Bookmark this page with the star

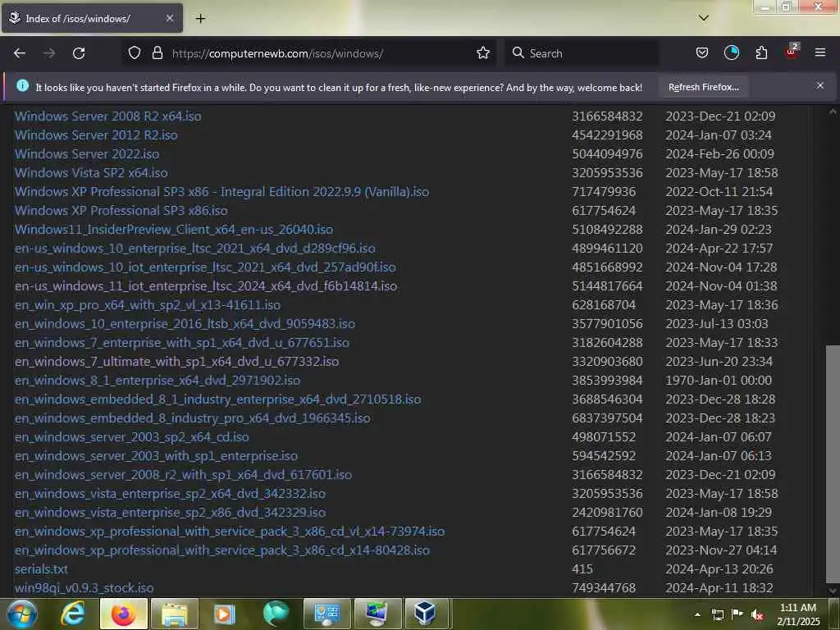(x=482, y=53)
